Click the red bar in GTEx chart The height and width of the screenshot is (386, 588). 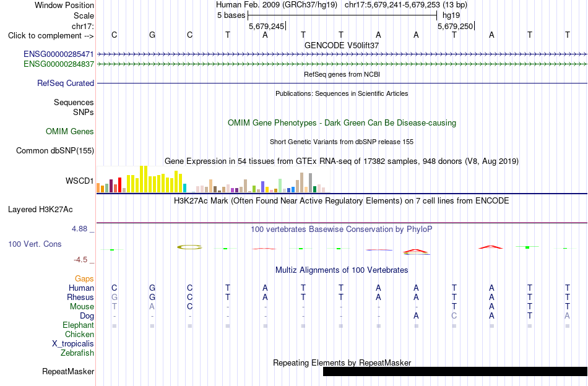[x=119, y=185]
